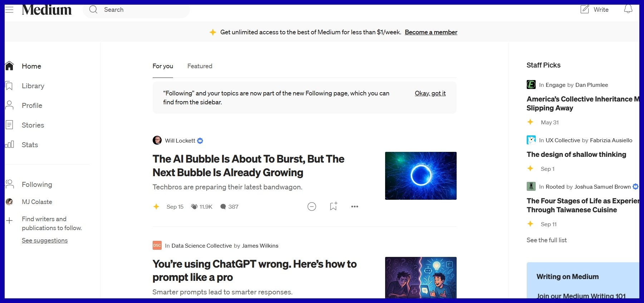The width and height of the screenshot is (644, 303).
Task: Dismiss notice with 'Okay, got it'
Action: click(430, 93)
